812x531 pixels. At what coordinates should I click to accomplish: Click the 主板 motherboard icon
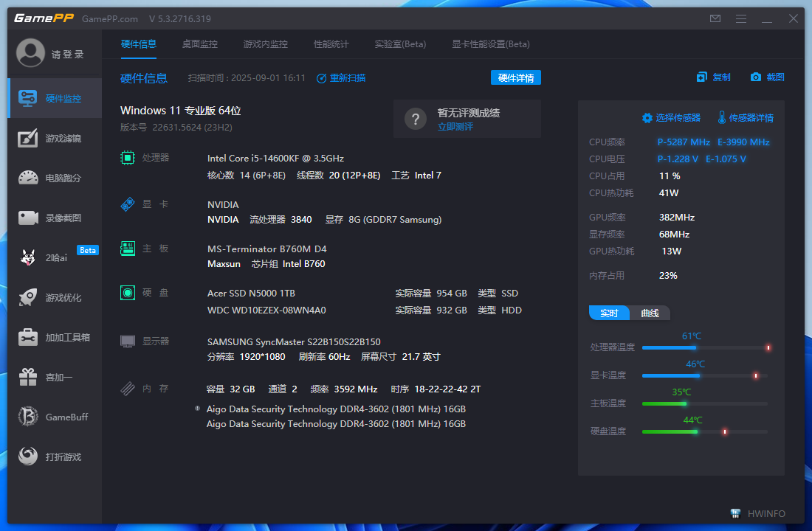128,249
